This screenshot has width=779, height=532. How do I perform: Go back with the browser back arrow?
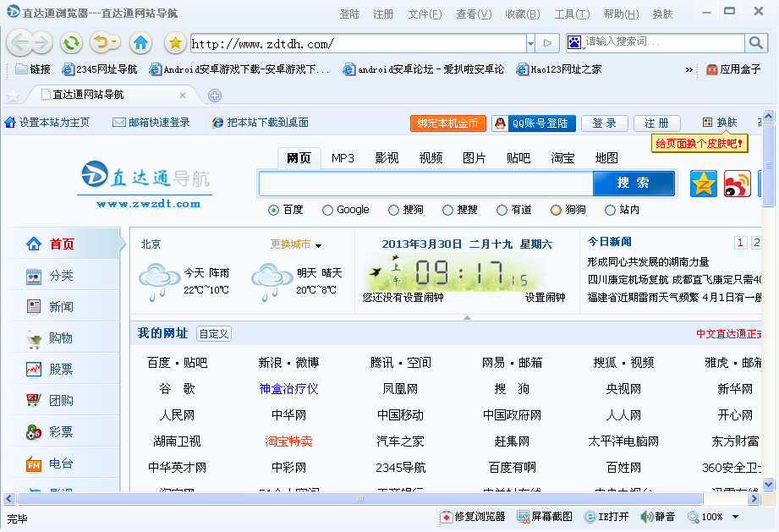(19, 43)
